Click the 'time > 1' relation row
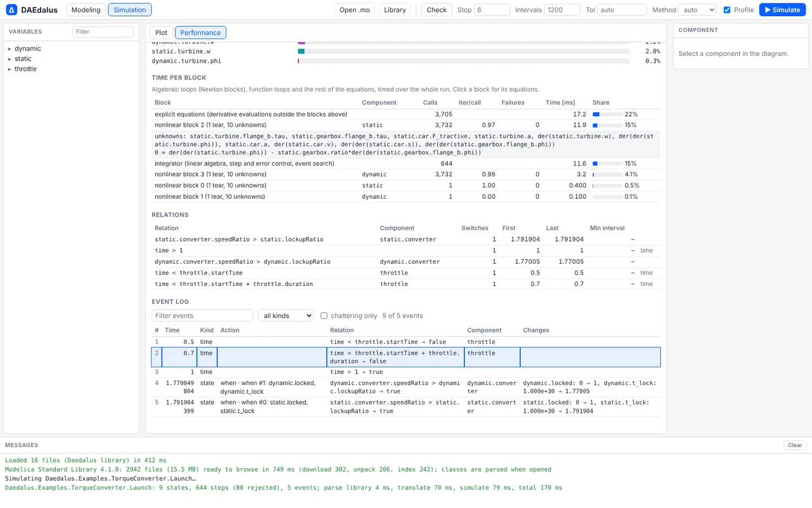This screenshot has width=812, height=508. pos(405,251)
